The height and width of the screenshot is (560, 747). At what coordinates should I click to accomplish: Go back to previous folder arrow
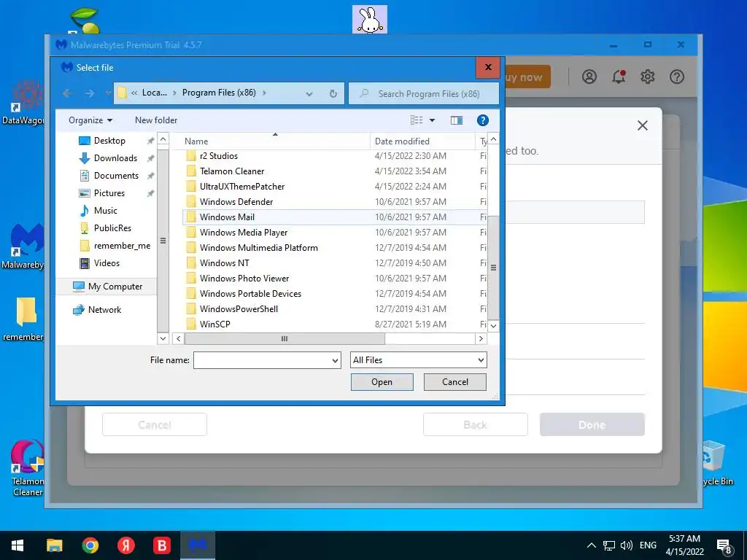[x=67, y=93]
